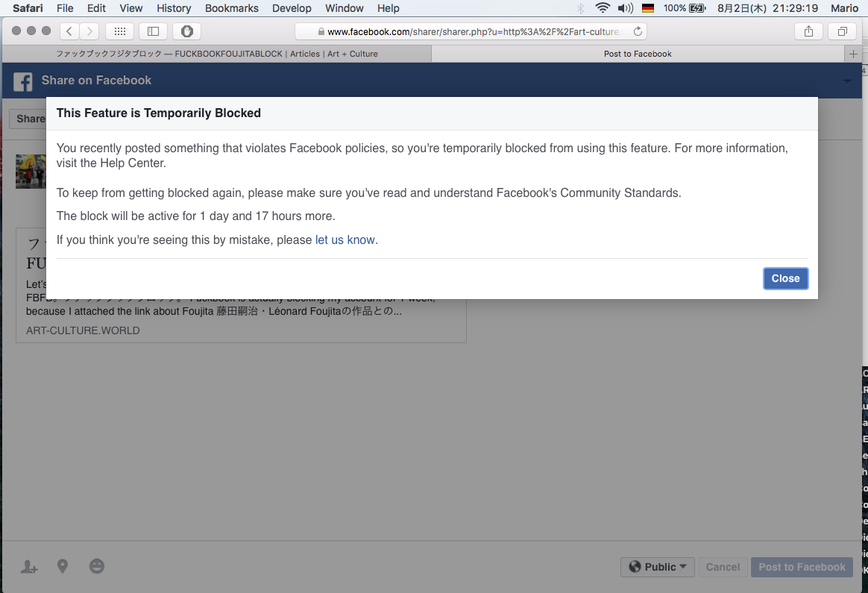Click the location pin check-in icon
Image resolution: width=868 pixels, height=593 pixels.
(63, 566)
